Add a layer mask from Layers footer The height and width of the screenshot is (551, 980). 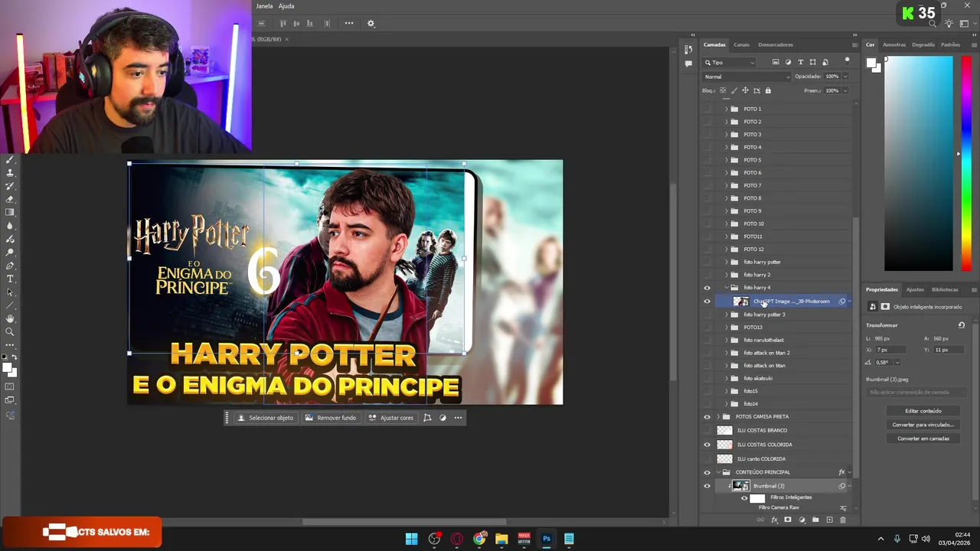point(788,520)
